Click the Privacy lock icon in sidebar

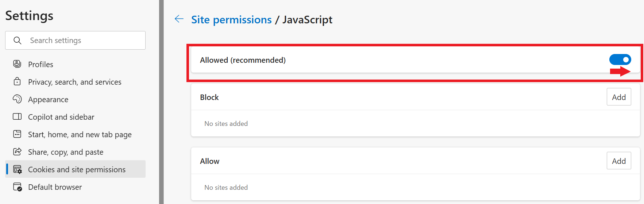[x=17, y=81]
